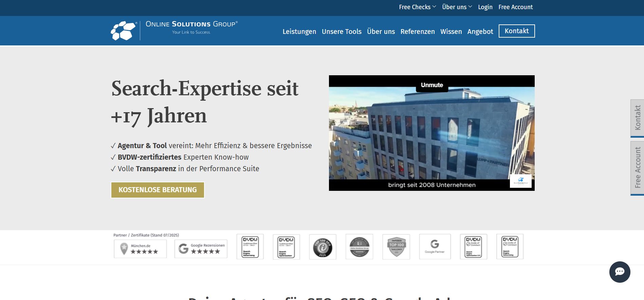Click the Kostenlose Beratung button
Viewport: 644px width, 300px height.
[158, 190]
